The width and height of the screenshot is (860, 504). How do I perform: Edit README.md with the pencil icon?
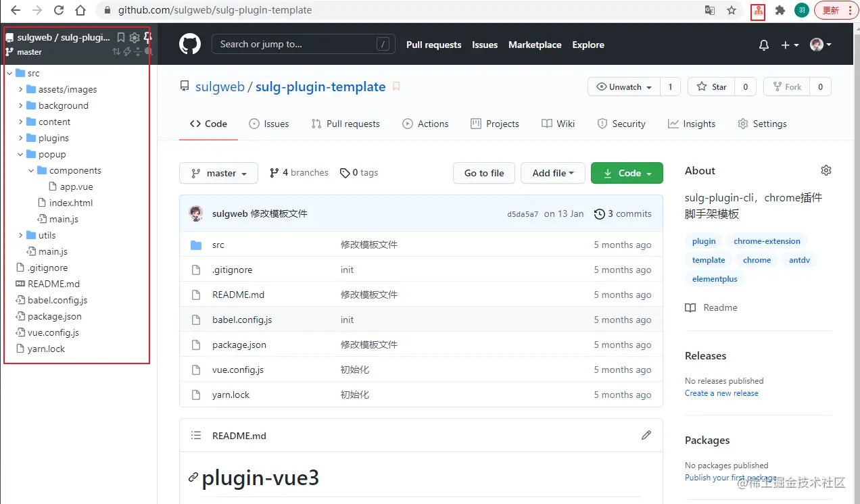pos(646,435)
